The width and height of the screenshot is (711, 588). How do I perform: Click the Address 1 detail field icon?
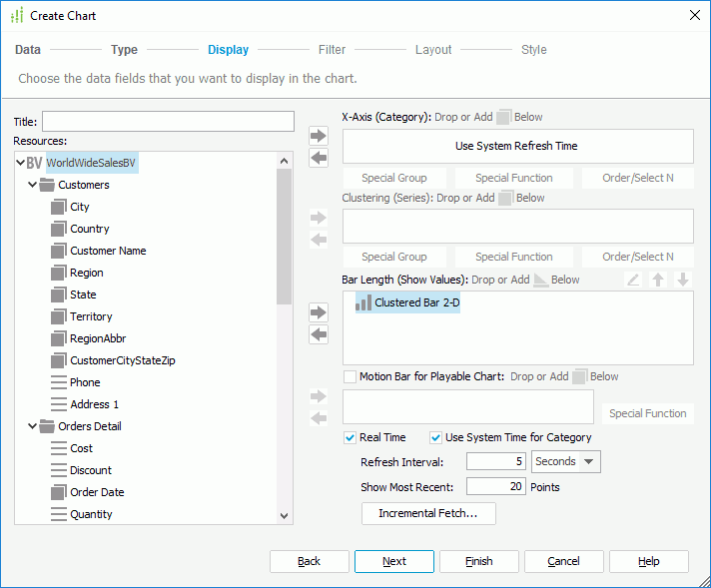(x=59, y=404)
